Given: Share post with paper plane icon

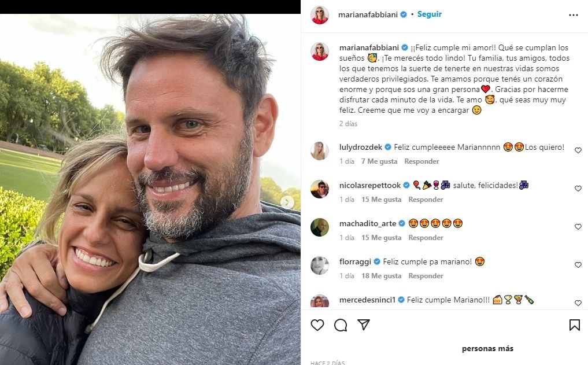Looking at the screenshot, I should pos(364,325).
